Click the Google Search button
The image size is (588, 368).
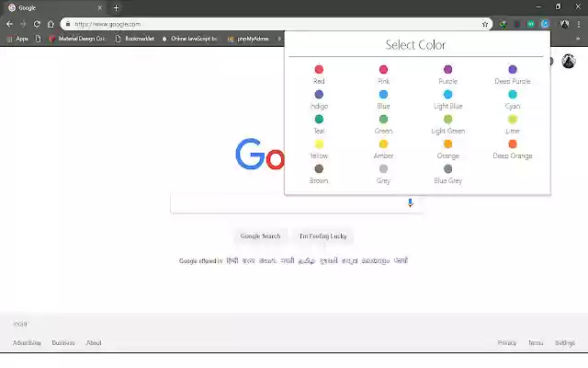[x=260, y=236]
